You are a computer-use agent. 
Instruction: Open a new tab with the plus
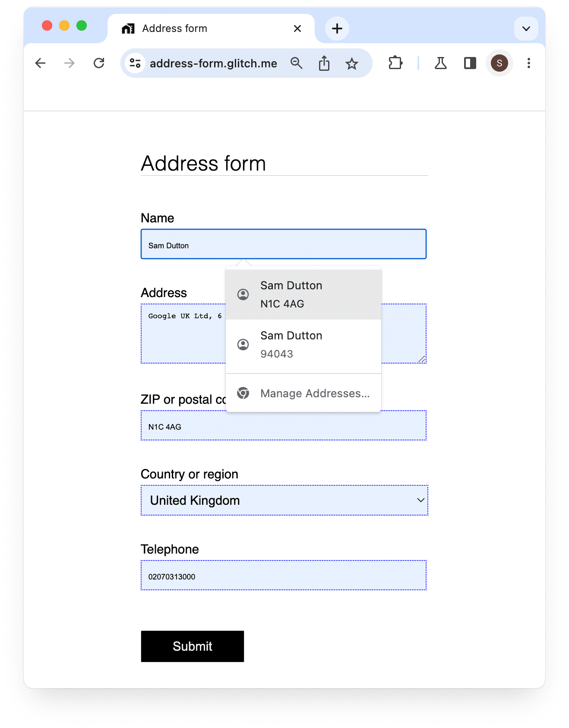point(337,28)
